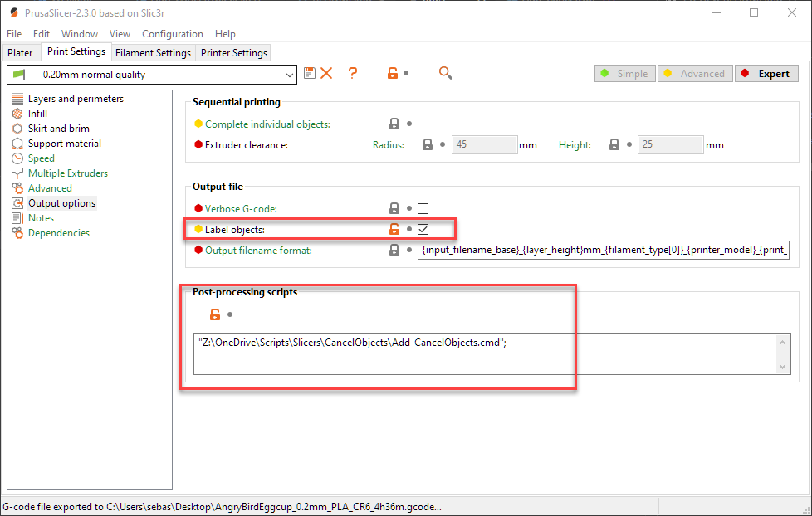Screen dimensions: 812x516
Task: Click the orange unlocked icon under Post-processing scripts
Action: coord(215,314)
